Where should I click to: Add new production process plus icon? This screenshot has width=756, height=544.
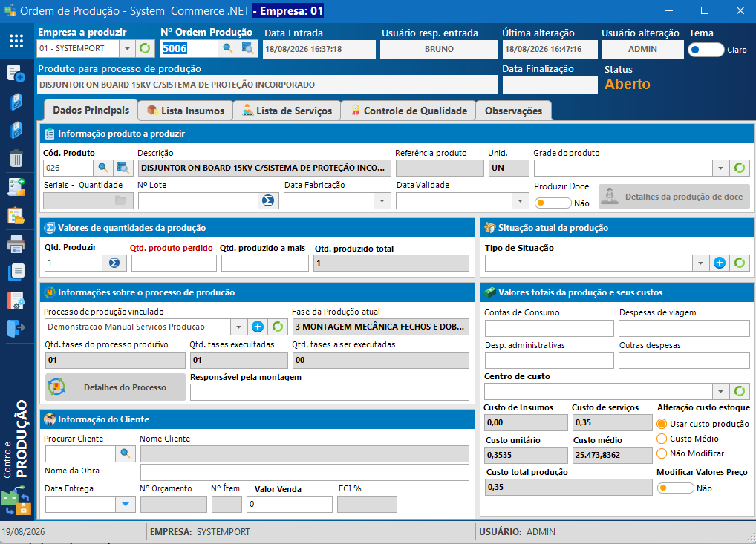click(x=258, y=327)
